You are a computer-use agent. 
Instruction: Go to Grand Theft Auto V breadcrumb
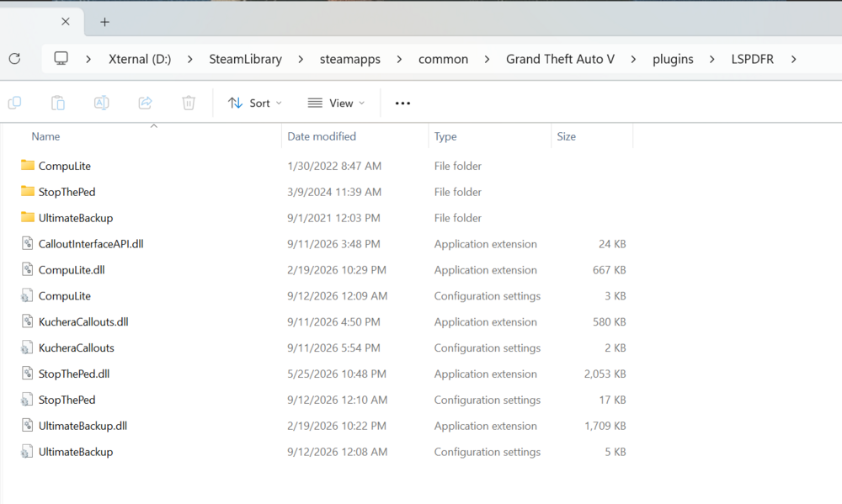pyautogui.click(x=560, y=59)
